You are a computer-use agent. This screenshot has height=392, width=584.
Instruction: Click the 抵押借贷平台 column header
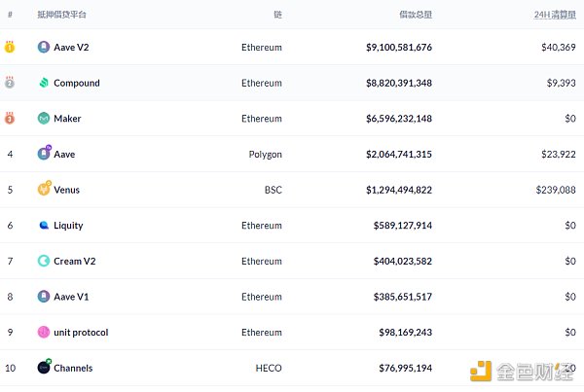(x=62, y=15)
